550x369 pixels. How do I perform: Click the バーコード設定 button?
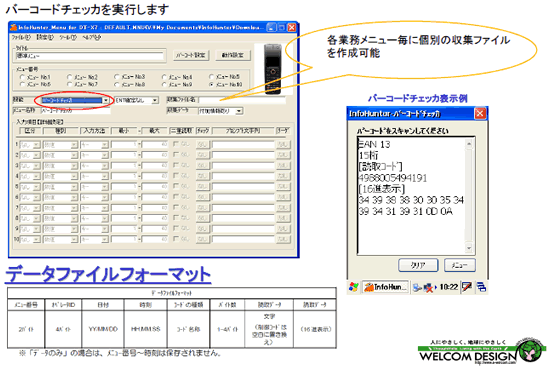click(x=191, y=55)
